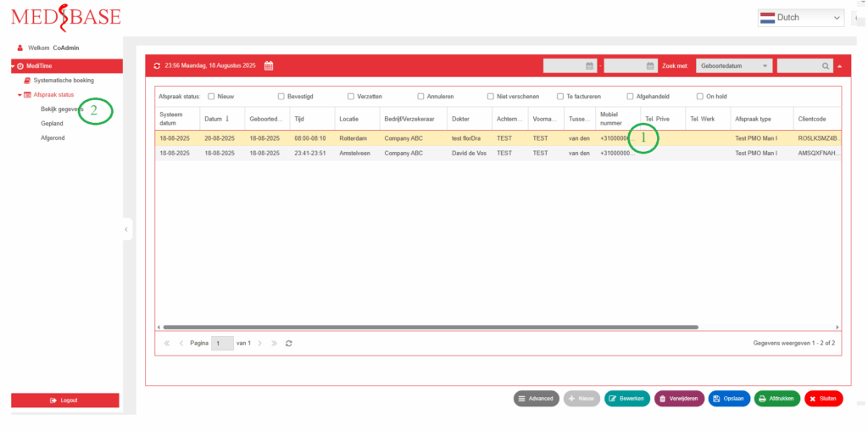The image size is (868, 431).
Task: Click the search magnifier icon in the header
Action: [825, 66]
